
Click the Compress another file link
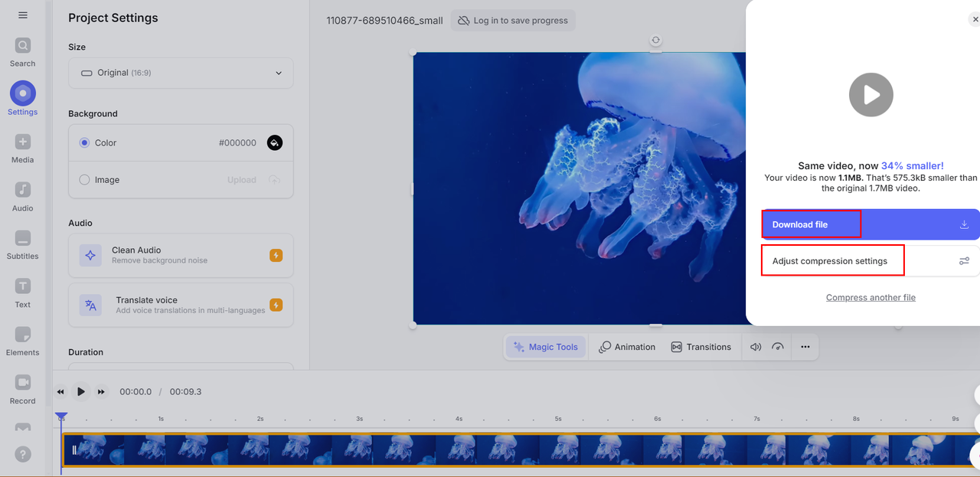click(871, 298)
